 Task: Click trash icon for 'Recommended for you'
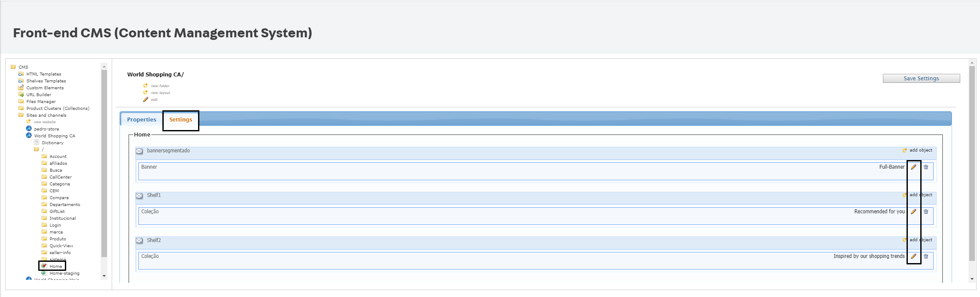coord(926,212)
